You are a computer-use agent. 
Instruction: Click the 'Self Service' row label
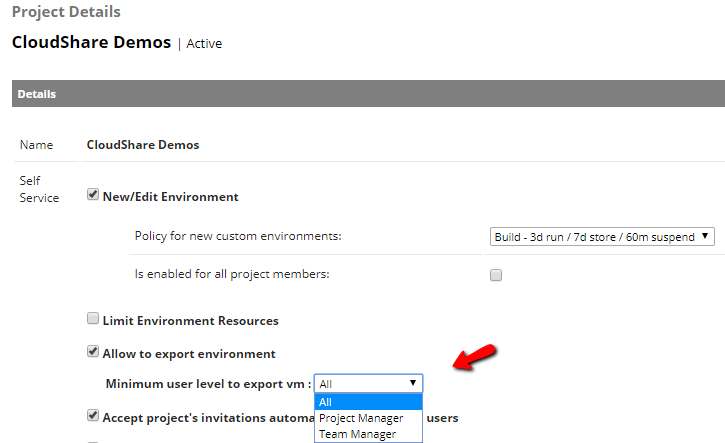[x=39, y=189]
